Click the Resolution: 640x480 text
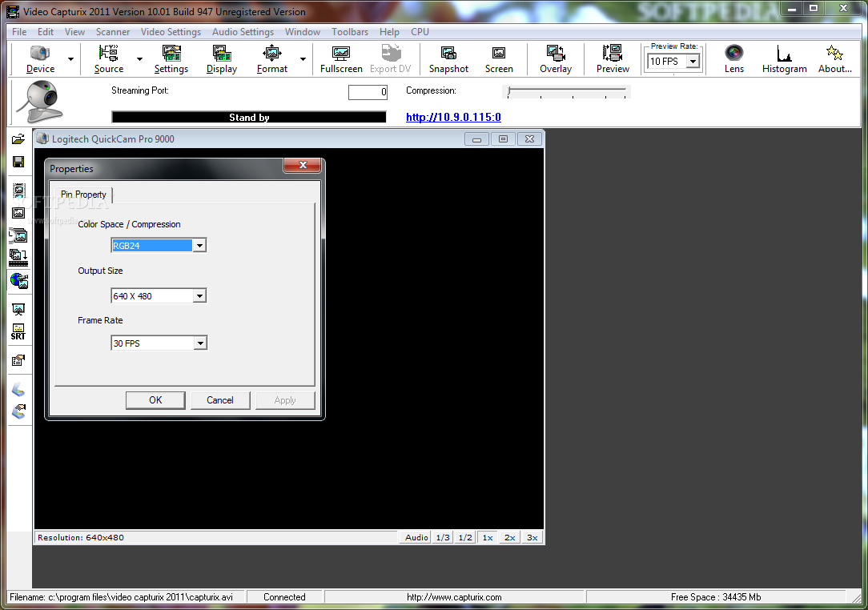This screenshot has height=610, width=868. [81, 537]
